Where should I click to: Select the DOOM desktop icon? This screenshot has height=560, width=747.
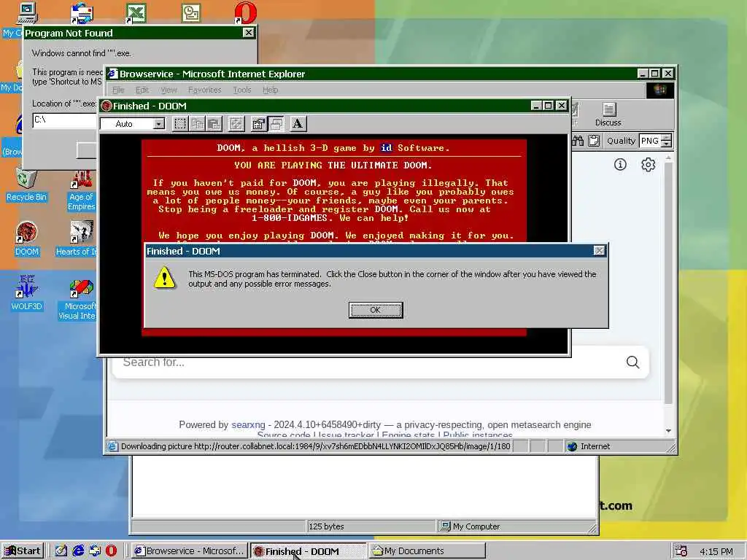[x=26, y=239]
